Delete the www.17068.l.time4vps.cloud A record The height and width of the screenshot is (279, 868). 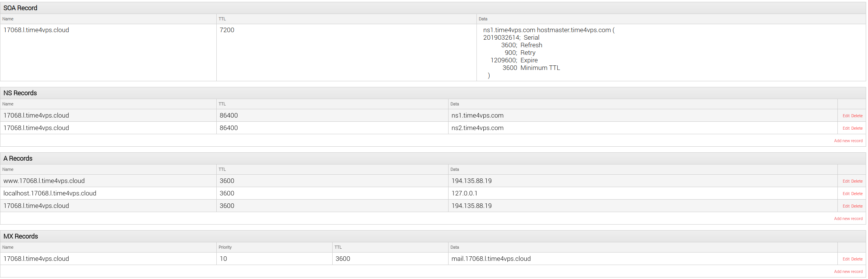[857, 181]
